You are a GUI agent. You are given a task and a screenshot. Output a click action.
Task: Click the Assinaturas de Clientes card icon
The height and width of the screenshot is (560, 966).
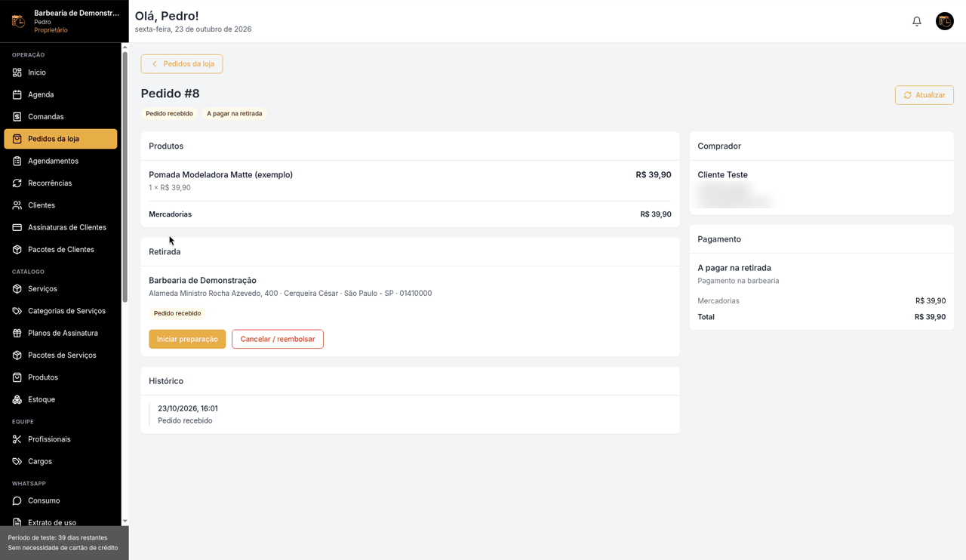[17, 227]
